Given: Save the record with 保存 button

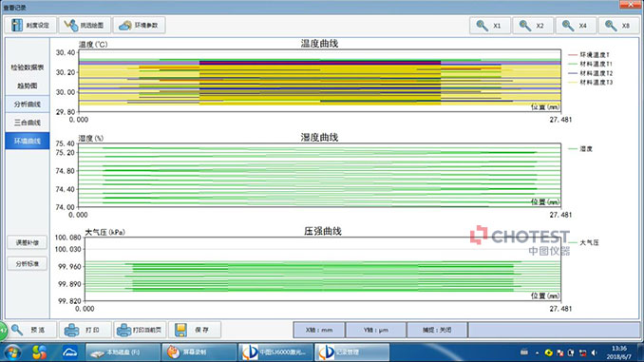Looking at the screenshot, I should (195, 330).
